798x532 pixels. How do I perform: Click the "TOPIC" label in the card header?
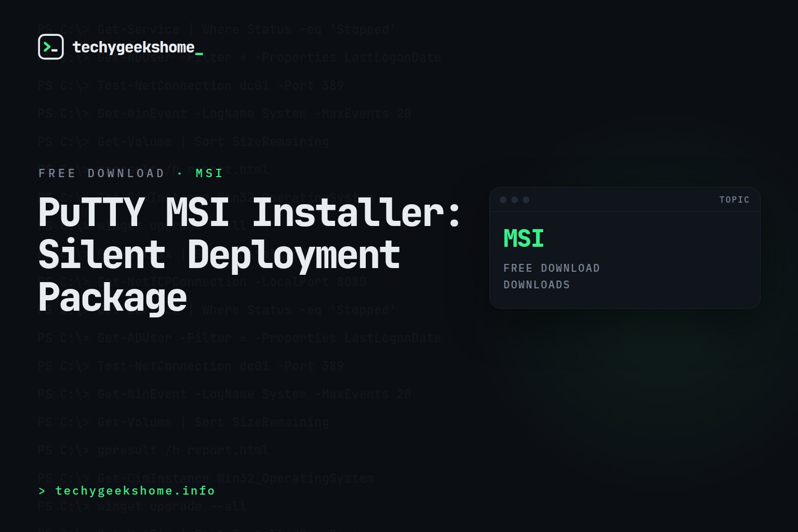(x=734, y=199)
